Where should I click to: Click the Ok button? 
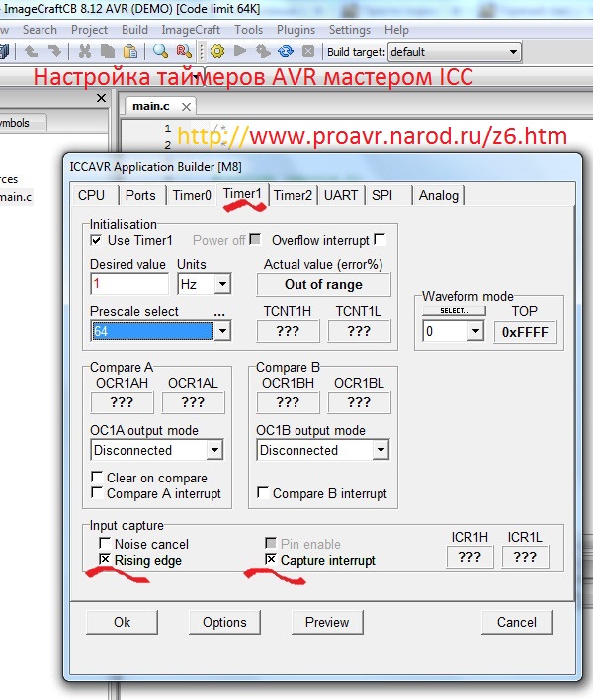coord(122,622)
